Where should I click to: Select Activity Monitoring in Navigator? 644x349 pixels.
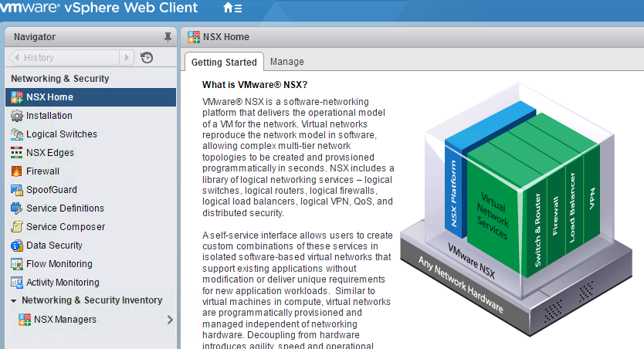pos(63,283)
